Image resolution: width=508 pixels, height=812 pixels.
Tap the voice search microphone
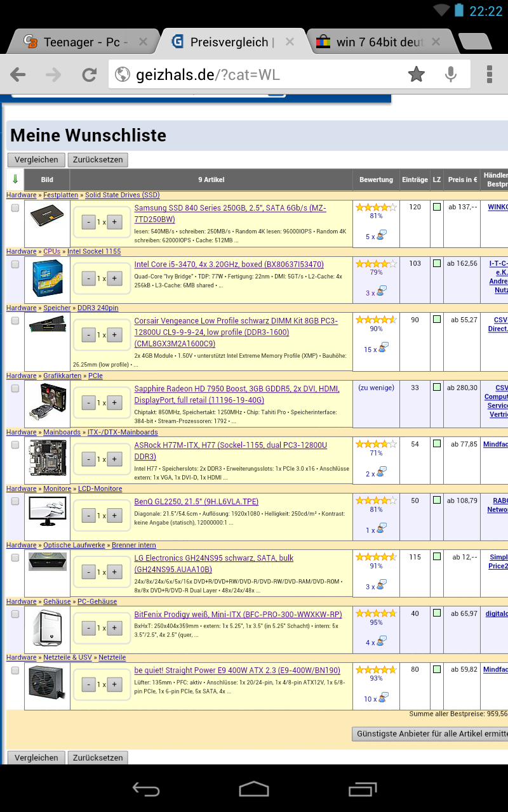[451, 75]
